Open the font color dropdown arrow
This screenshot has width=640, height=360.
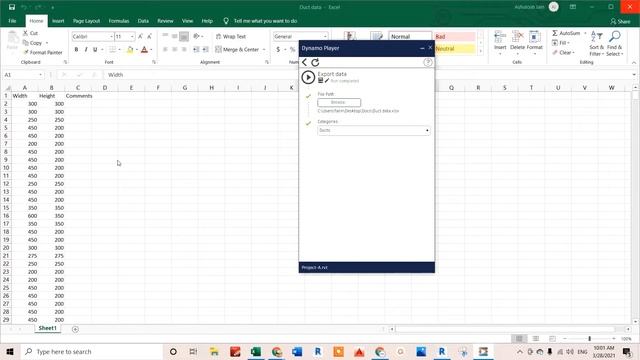pos(151,50)
